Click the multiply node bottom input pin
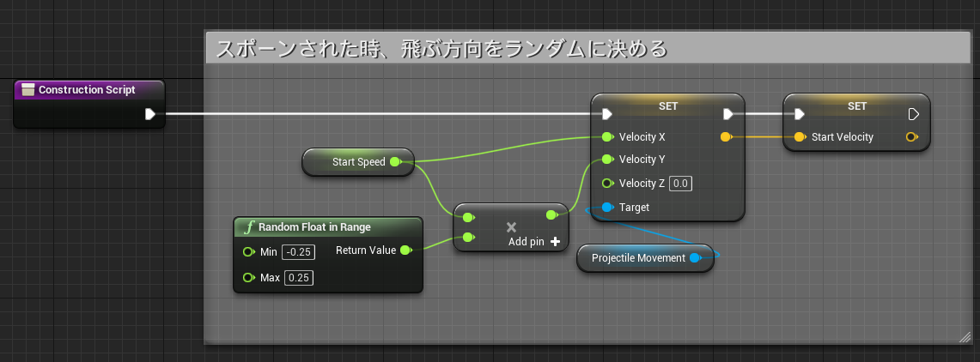The height and width of the screenshot is (362, 980). [468, 237]
